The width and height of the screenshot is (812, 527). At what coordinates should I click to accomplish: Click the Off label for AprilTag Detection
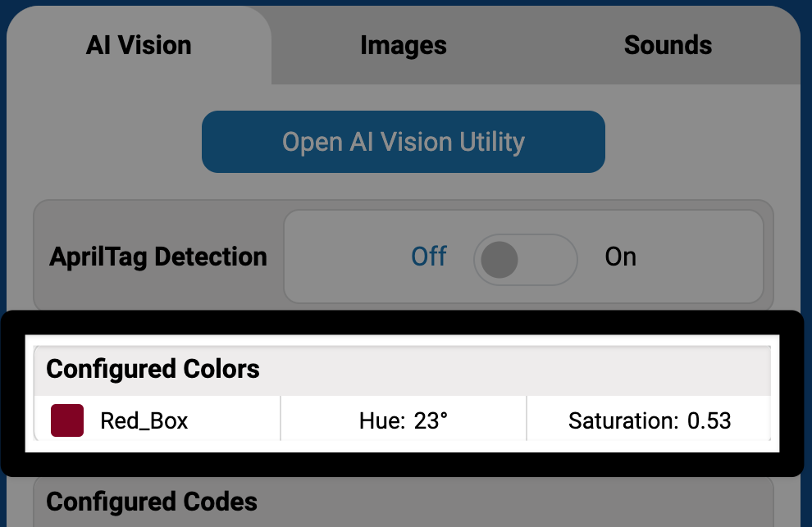pos(428,257)
